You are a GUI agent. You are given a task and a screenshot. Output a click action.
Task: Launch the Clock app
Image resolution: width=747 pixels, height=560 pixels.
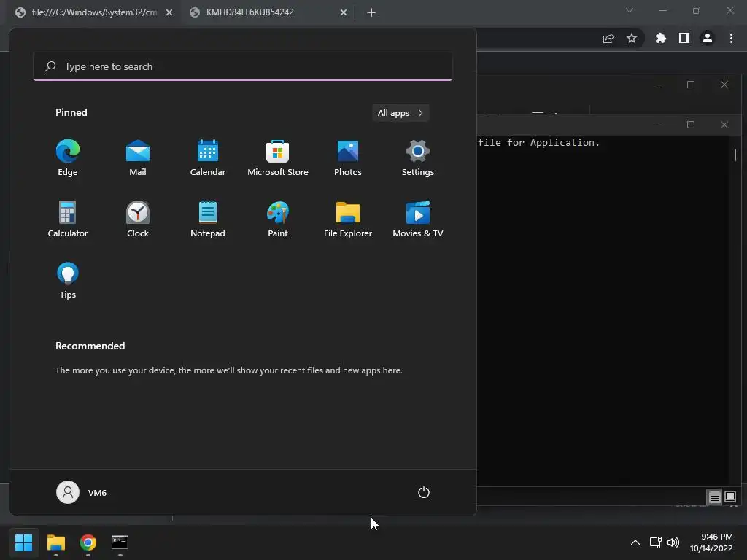coord(138,219)
